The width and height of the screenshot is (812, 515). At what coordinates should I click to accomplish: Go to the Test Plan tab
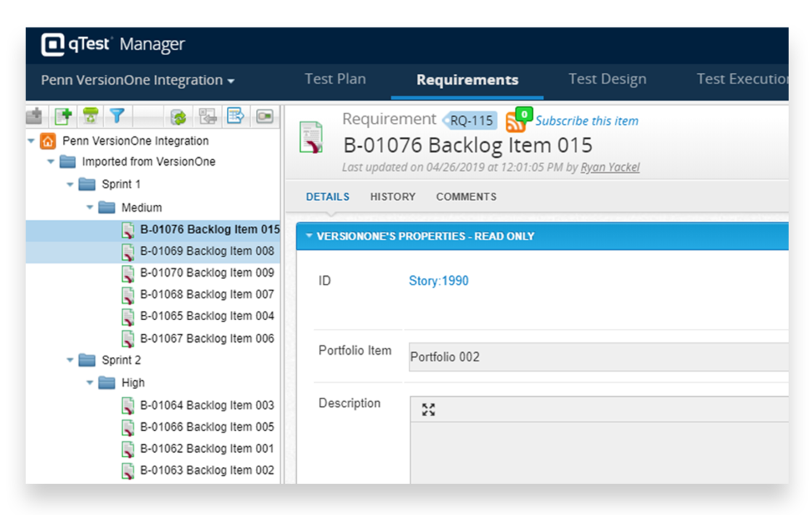click(x=335, y=79)
